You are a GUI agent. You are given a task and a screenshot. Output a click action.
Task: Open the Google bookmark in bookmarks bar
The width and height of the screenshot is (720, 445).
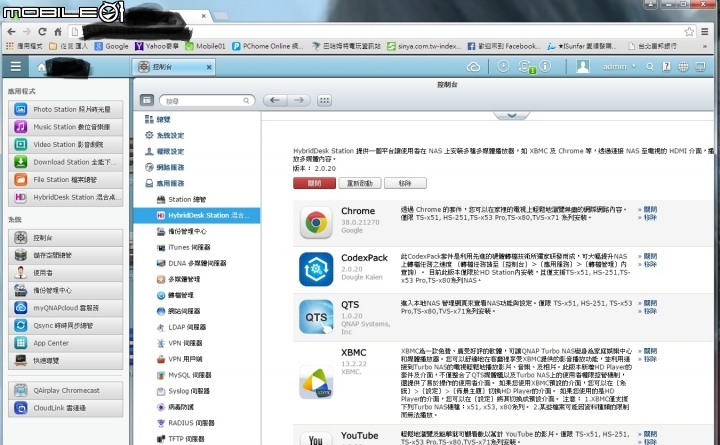click(x=112, y=46)
